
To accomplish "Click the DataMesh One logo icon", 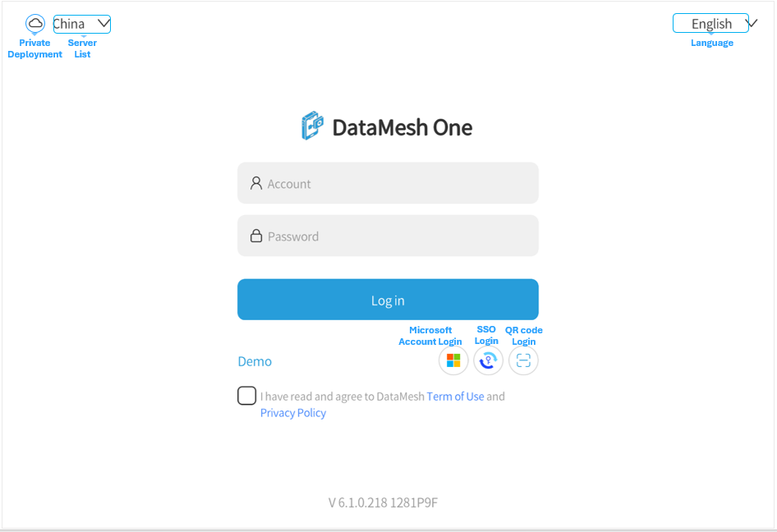I will [313, 126].
